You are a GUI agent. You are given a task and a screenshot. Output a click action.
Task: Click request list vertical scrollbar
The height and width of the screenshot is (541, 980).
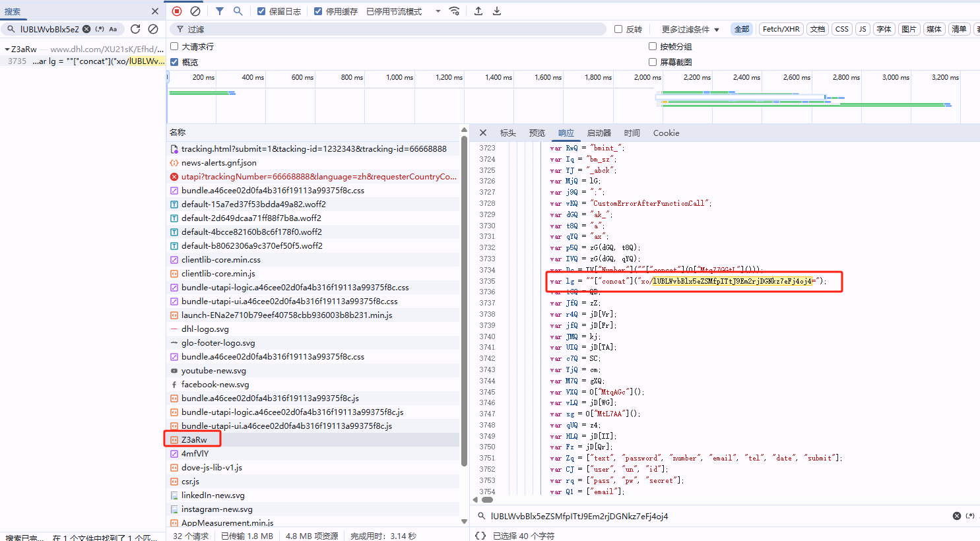tap(464, 300)
